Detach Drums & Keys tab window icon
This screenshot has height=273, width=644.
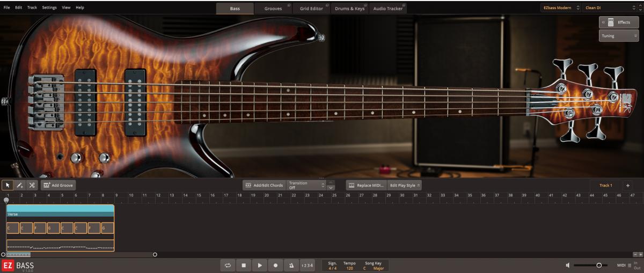click(366, 5)
